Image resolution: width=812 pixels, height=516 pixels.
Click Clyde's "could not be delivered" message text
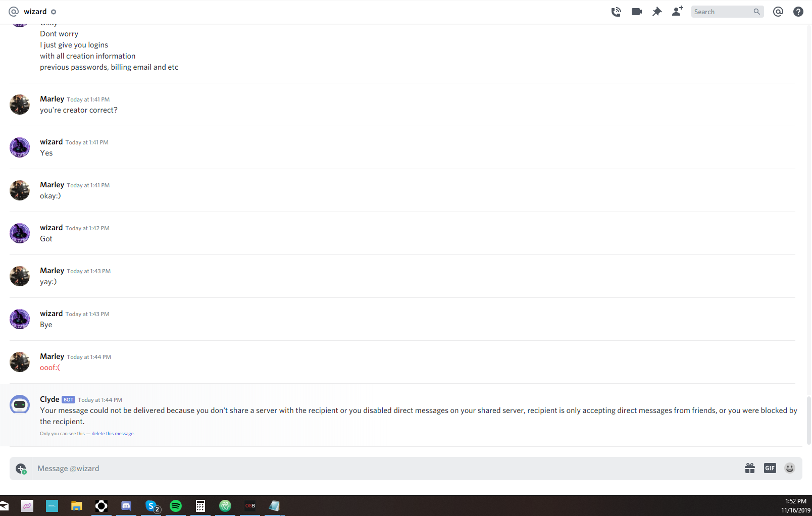click(419, 416)
